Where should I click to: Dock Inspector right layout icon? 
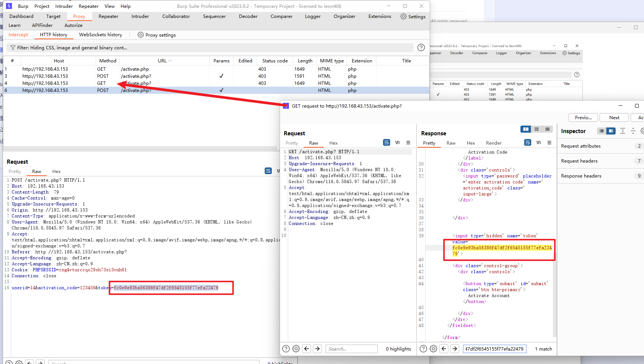coord(611,131)
